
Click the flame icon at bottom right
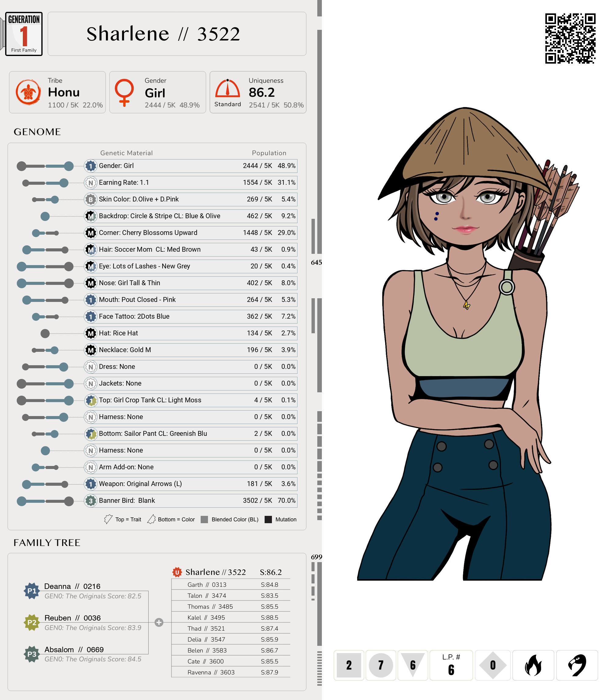533,665
